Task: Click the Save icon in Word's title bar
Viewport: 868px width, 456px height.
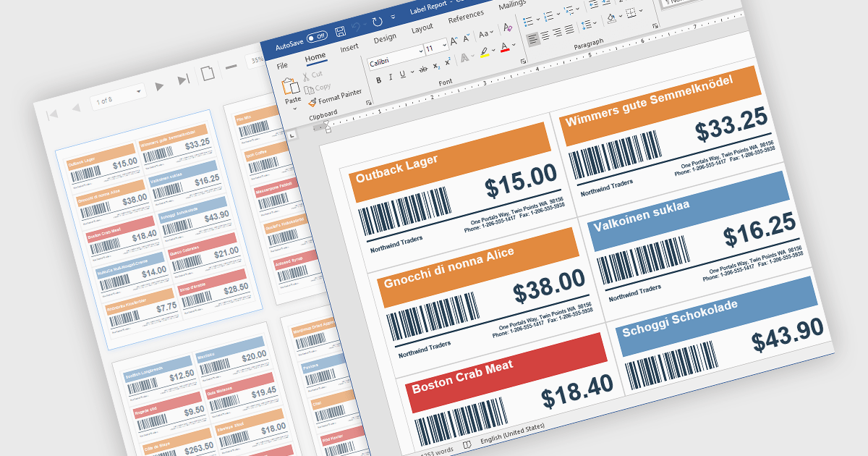Action: pyautogui.click(x=340, y=32)
